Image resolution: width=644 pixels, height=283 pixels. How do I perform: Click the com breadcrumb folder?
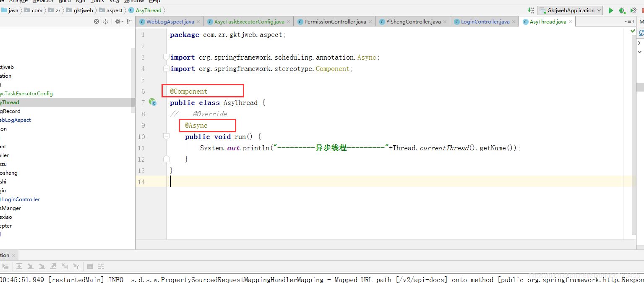[x=34, y=10]
